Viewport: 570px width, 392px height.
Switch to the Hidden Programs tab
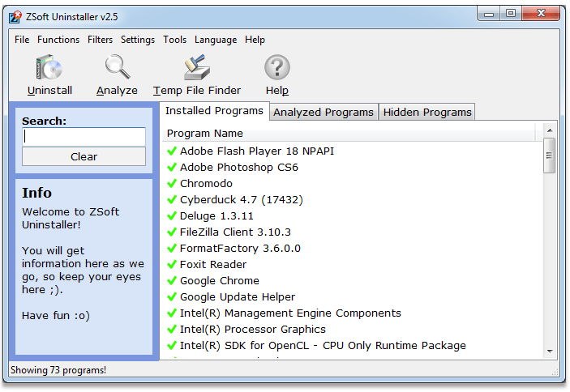[x=427, y=112]
